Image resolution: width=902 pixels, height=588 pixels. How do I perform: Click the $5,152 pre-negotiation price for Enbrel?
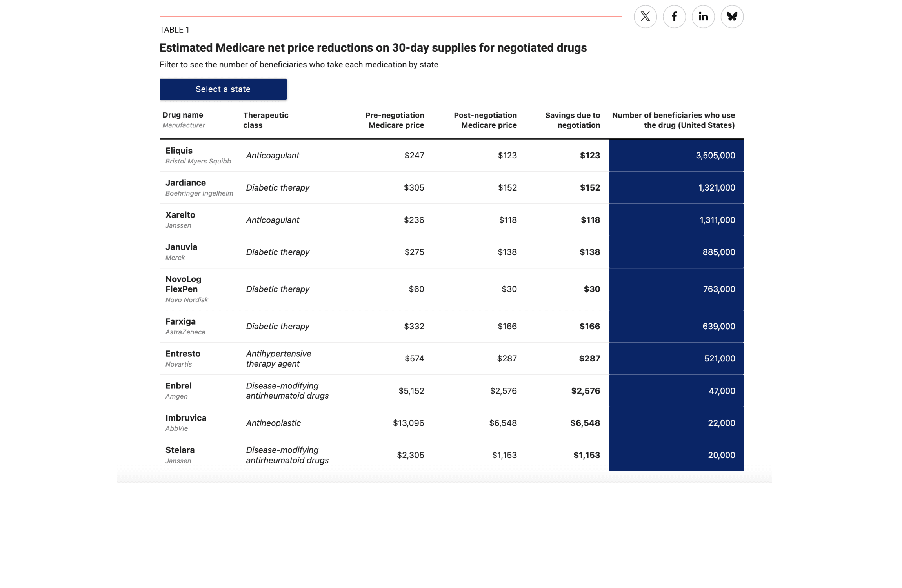pyautogui.click(x=411, y=391)
